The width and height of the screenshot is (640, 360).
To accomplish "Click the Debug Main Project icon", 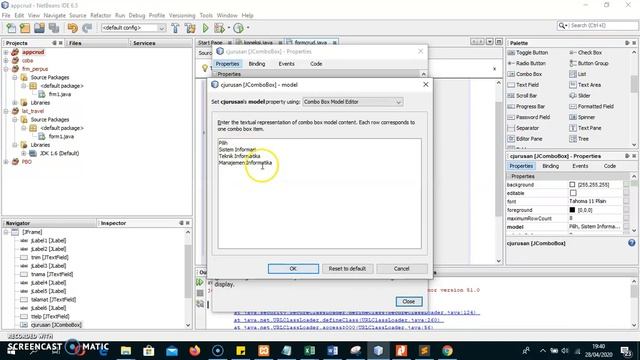I will pos(220,28).
